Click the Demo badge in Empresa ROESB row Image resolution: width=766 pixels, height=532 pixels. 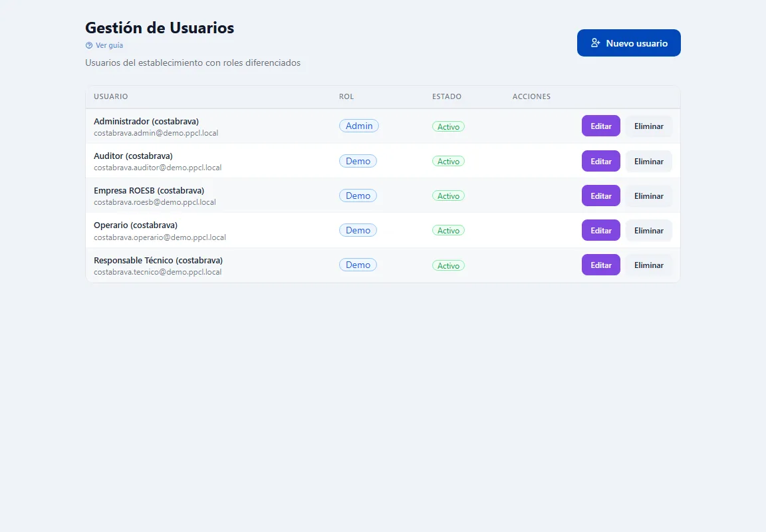[358, 196]
